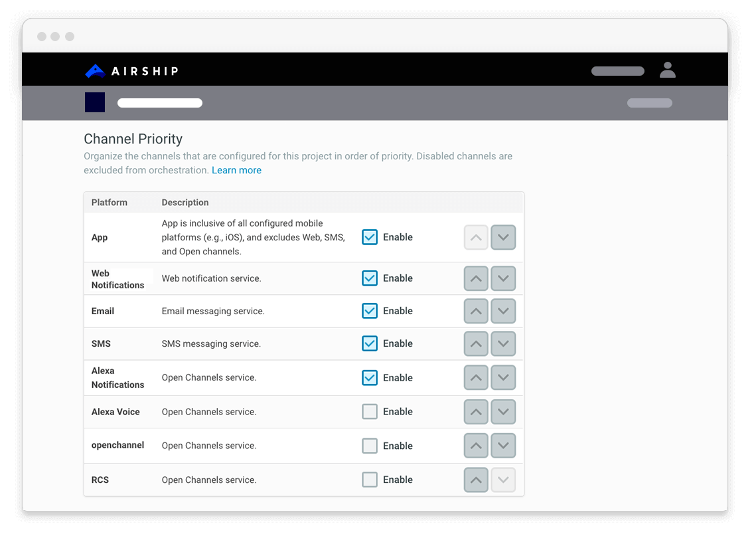Move RCS channel up in priority

pos(476,480)
